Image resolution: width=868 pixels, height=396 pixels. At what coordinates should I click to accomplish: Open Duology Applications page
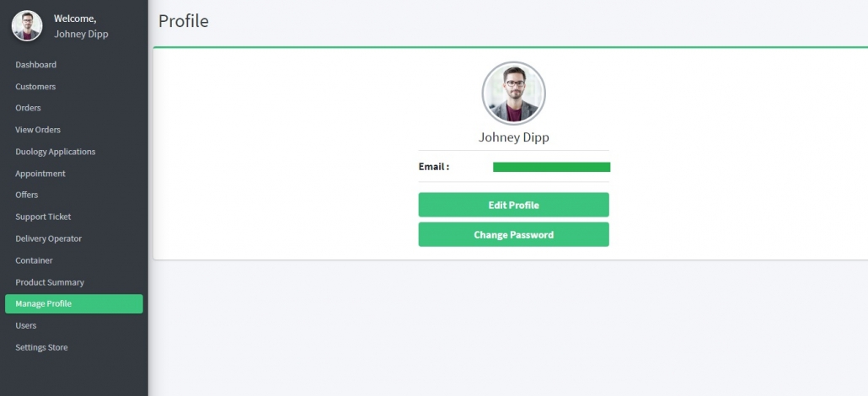(x=56, y=152)
